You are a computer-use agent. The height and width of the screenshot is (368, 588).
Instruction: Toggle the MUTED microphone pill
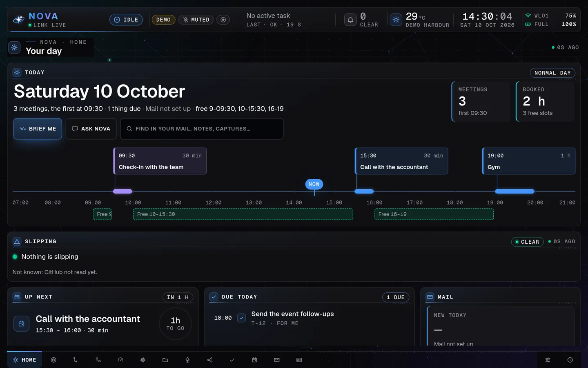(x=196, y=20)
